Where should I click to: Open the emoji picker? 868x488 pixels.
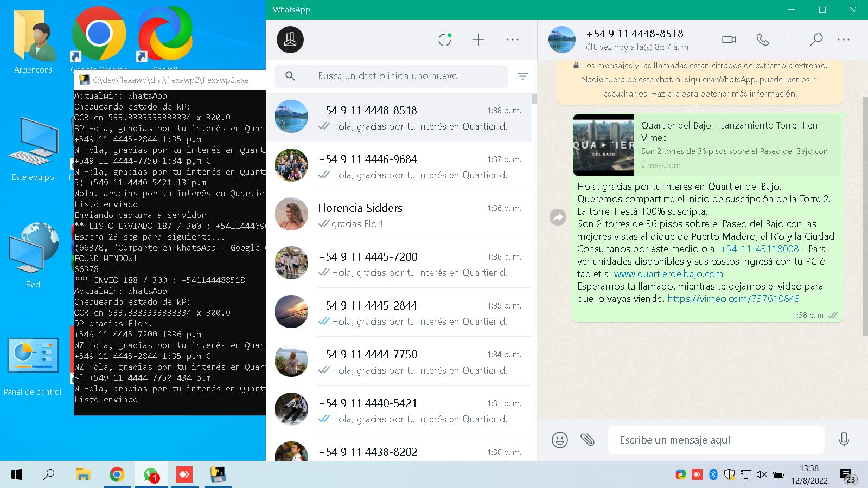point(559,440)
